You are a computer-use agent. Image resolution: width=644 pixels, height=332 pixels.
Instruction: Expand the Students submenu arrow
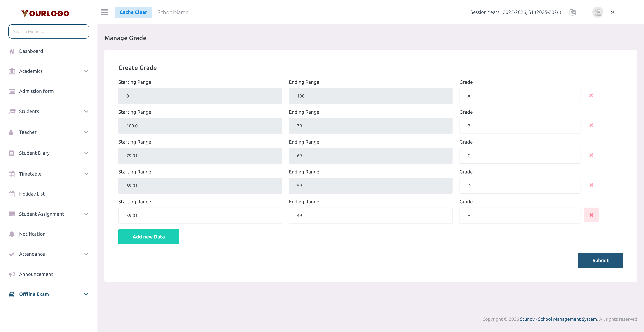click(x=86, y=111)
